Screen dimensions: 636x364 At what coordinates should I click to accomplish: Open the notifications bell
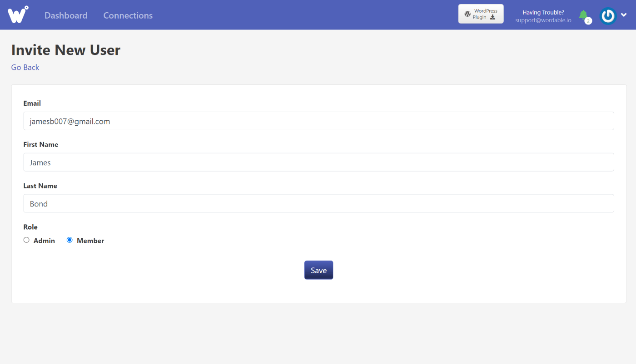[x=583, y=15]
